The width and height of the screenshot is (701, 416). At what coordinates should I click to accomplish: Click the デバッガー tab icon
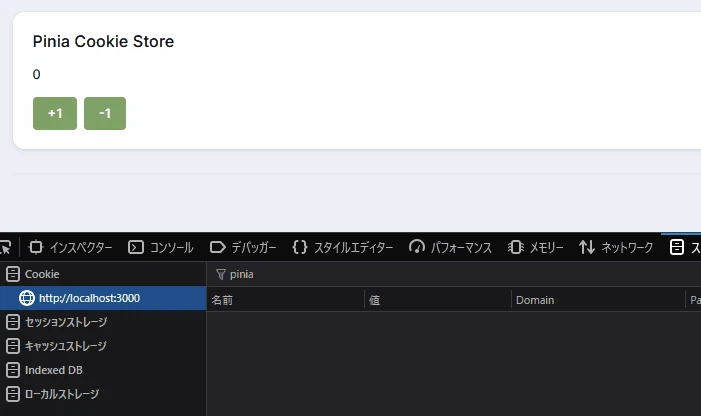click(x=218, y=247)
